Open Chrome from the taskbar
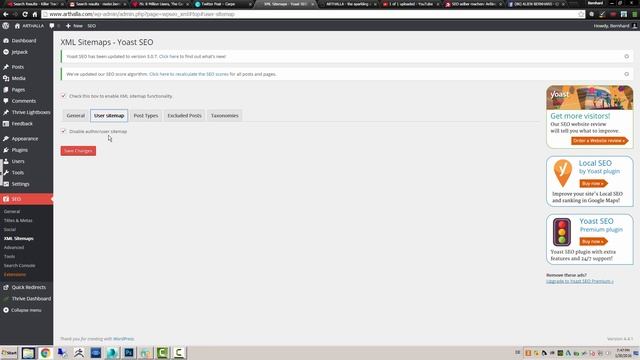 [45, 353]
